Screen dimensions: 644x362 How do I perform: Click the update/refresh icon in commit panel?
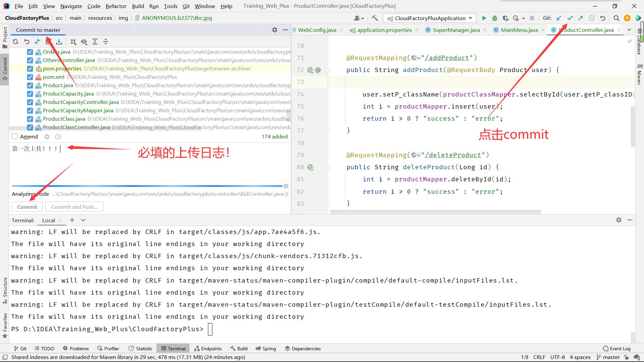[15, 42]
